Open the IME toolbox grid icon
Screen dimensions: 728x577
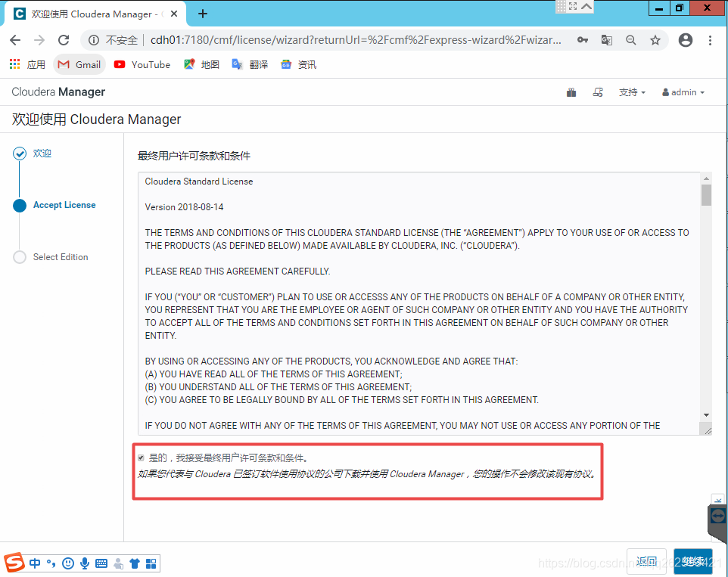(151, 563)
